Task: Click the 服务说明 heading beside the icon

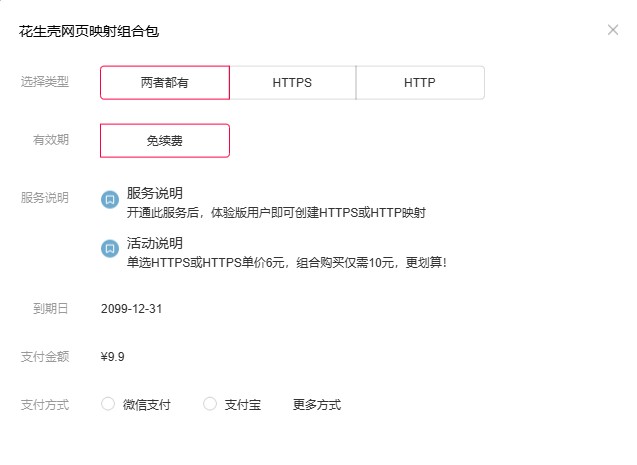Action: pos(155,193)
